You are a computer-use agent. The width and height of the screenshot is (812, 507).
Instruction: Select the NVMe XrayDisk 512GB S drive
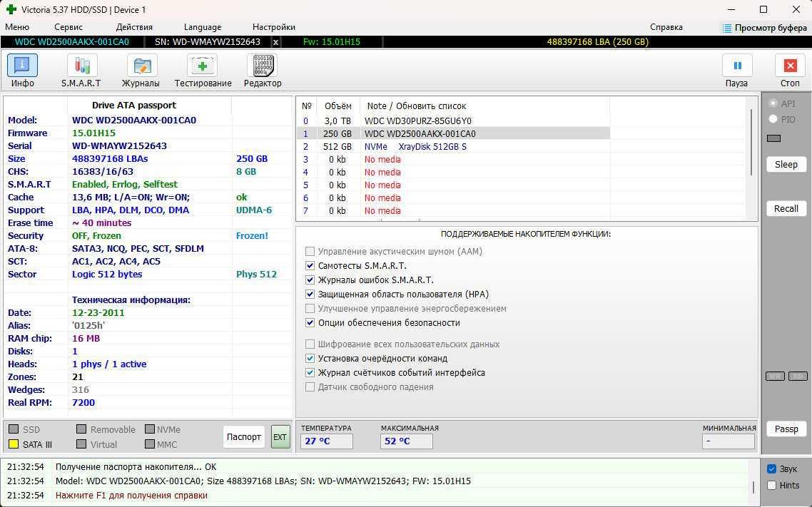(x=453, y=146)
